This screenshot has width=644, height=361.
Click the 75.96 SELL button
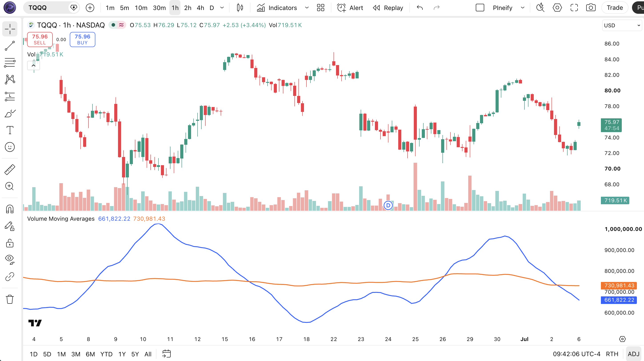click(x=40, y=40)
